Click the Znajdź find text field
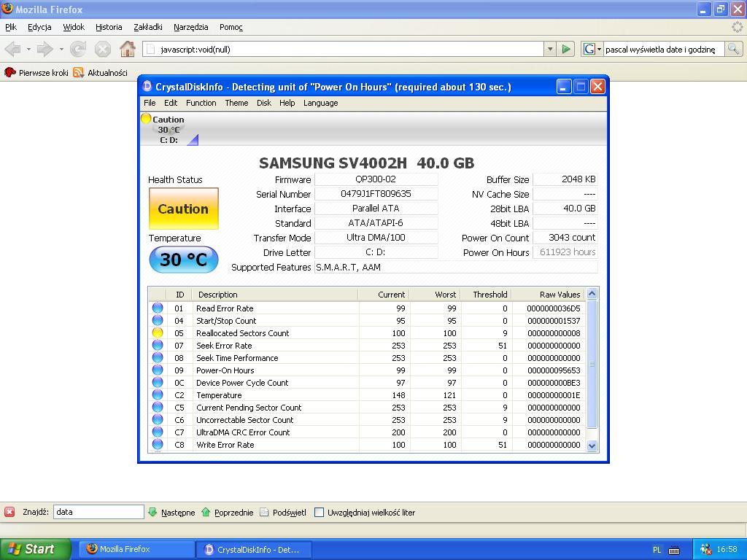747x560 pixels. tap(98, 512)
